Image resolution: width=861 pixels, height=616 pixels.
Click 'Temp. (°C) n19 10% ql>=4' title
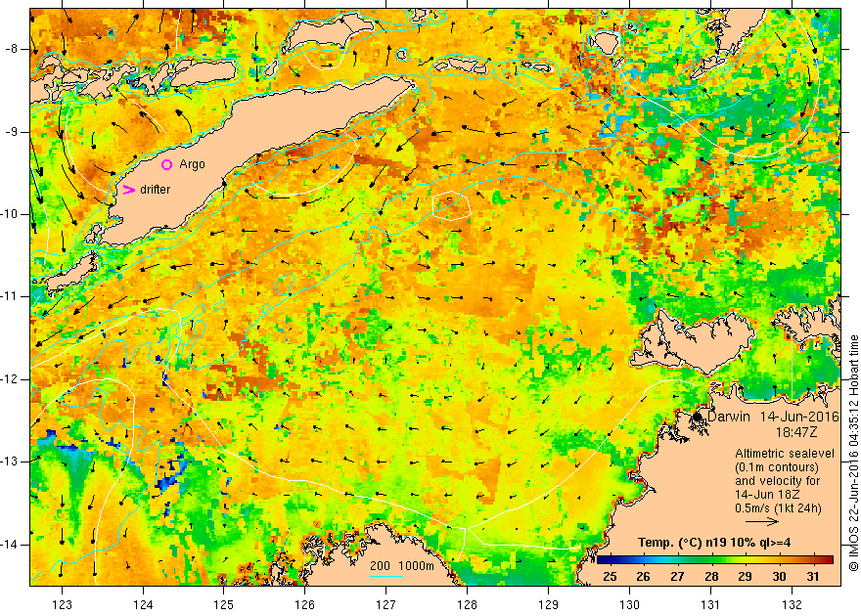click(x=714, y=543)
